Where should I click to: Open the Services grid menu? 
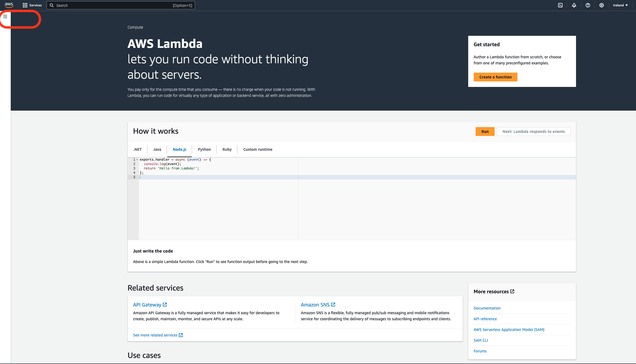click(x=25, y=5)
